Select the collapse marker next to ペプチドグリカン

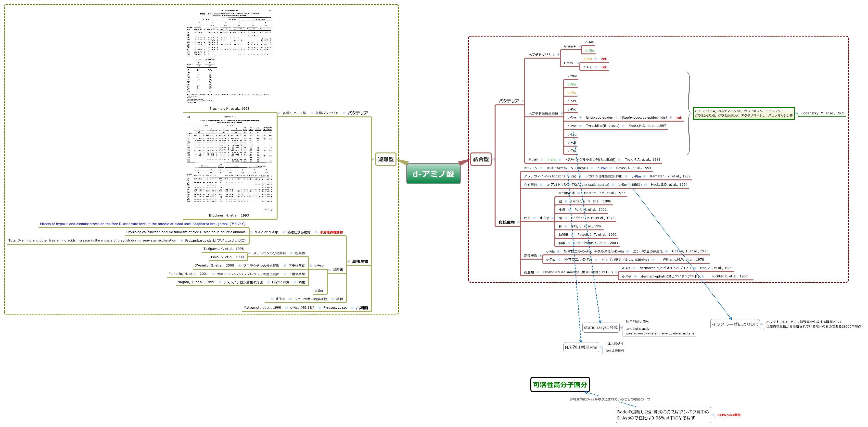click(x=558, y=55)
